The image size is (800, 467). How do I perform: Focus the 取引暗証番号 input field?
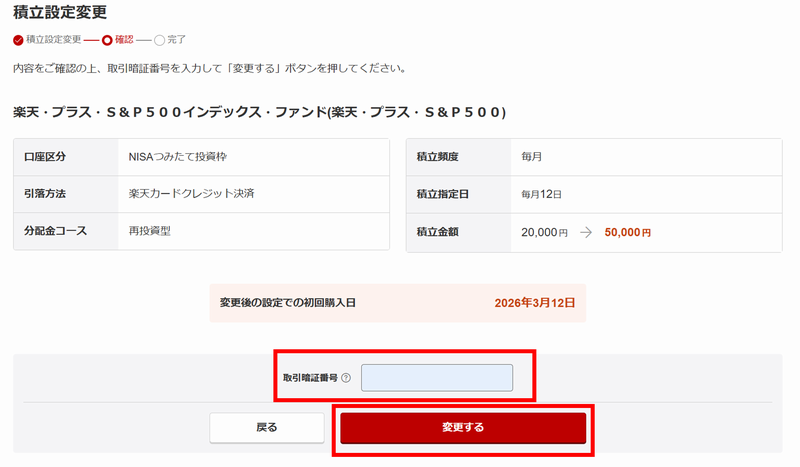point(436,378)
